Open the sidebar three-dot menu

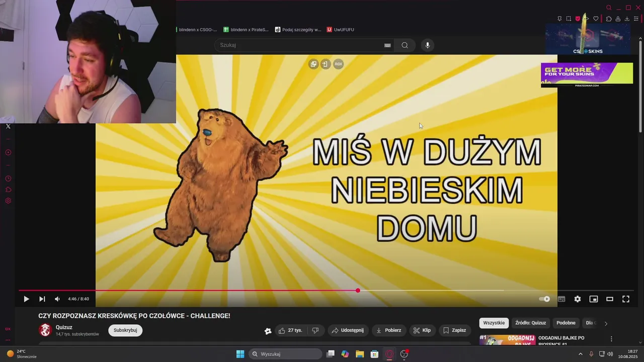8,340
